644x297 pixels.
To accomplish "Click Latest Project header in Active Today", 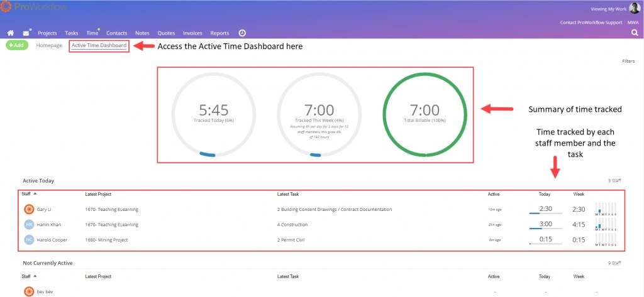I will (98, 194).
